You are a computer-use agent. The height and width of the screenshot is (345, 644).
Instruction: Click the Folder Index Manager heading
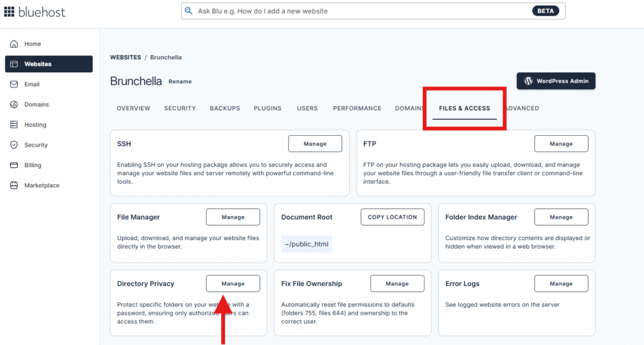pos(481,217)
